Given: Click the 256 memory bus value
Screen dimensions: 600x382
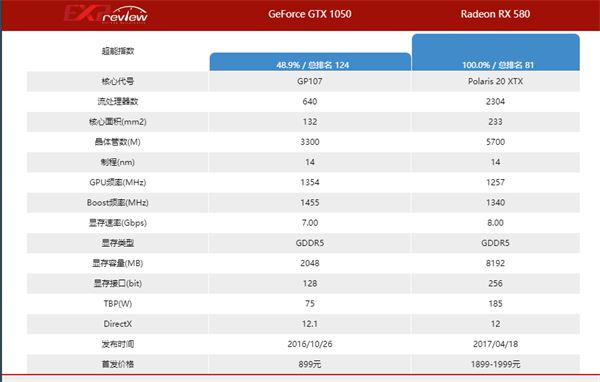Looking at the screenshot, I should point(496,284).
